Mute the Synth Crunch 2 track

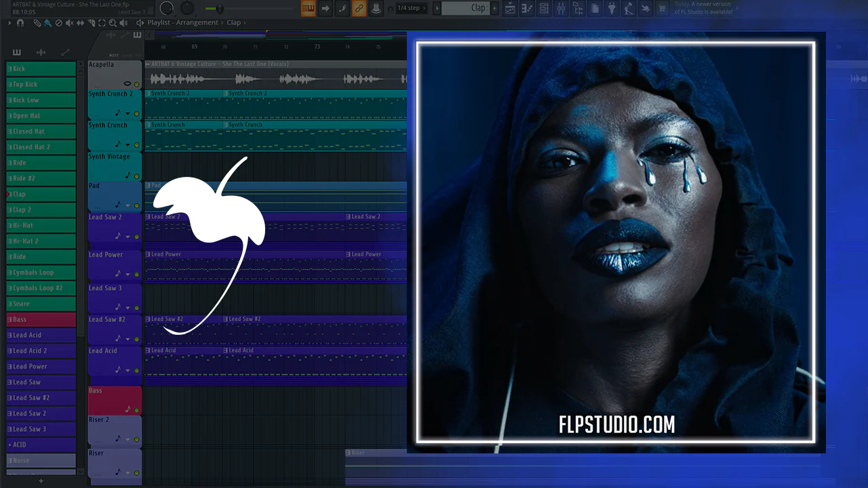coord(136,114)
